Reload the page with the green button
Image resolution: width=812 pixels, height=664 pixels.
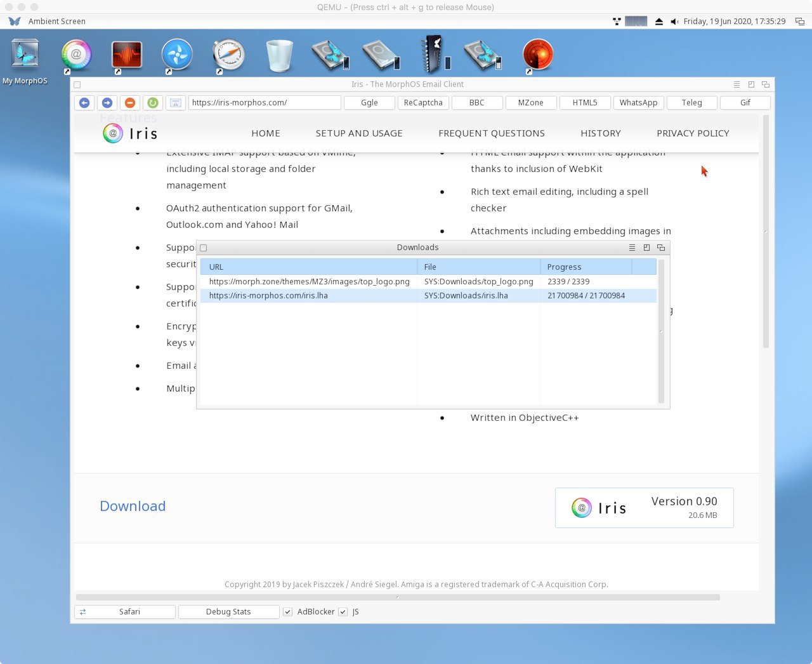(x=153, y=102)
